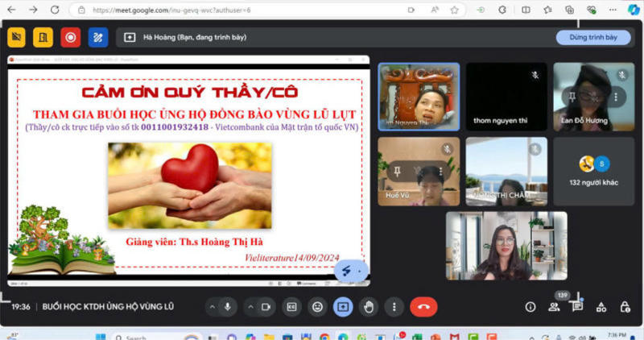
Task: Toggle the camera in Meet controls
Action: tap(266, 307)
